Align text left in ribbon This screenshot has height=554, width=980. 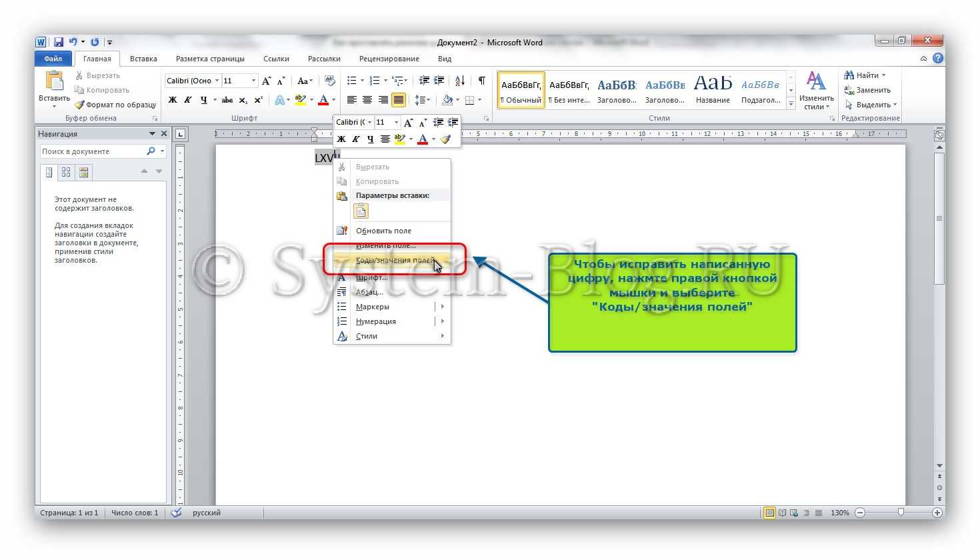tap(352, 100)
